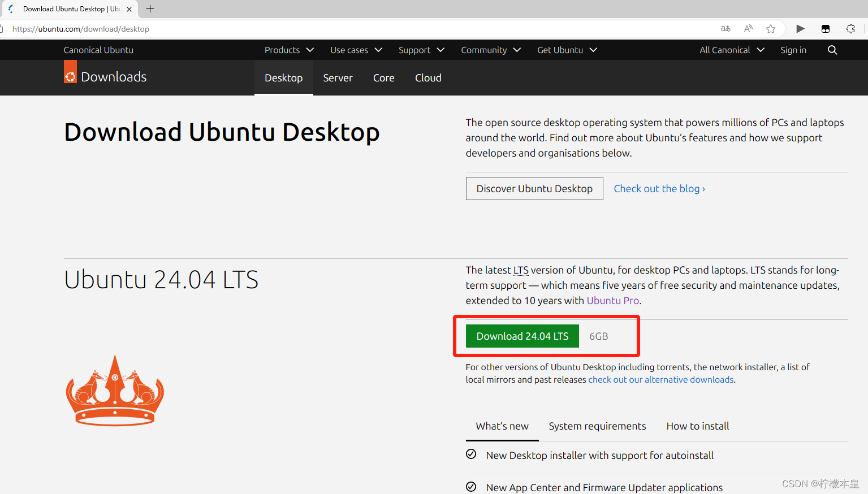Click checkmark icon beside New Desktop installer
The height and width of the screenshot is (494, 868).
(471, 454)
